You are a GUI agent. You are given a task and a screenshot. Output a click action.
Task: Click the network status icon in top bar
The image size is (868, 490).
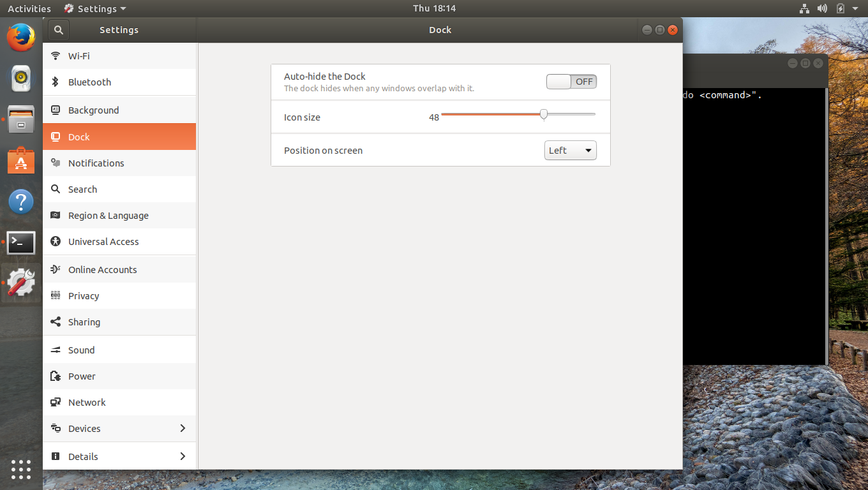[x=804, y=8]
